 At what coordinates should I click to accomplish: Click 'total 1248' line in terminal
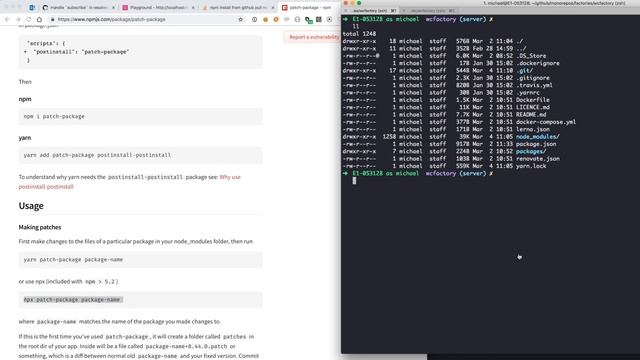click(x=359, y=34)
